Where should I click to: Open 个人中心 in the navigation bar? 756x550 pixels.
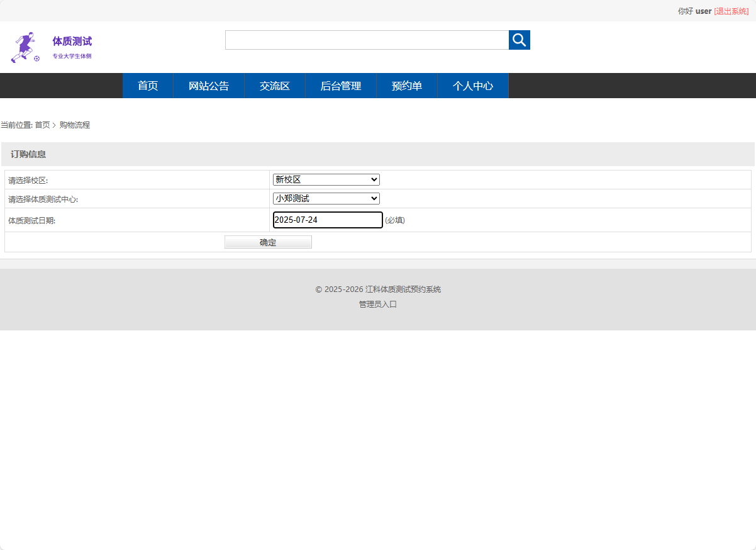473,86
